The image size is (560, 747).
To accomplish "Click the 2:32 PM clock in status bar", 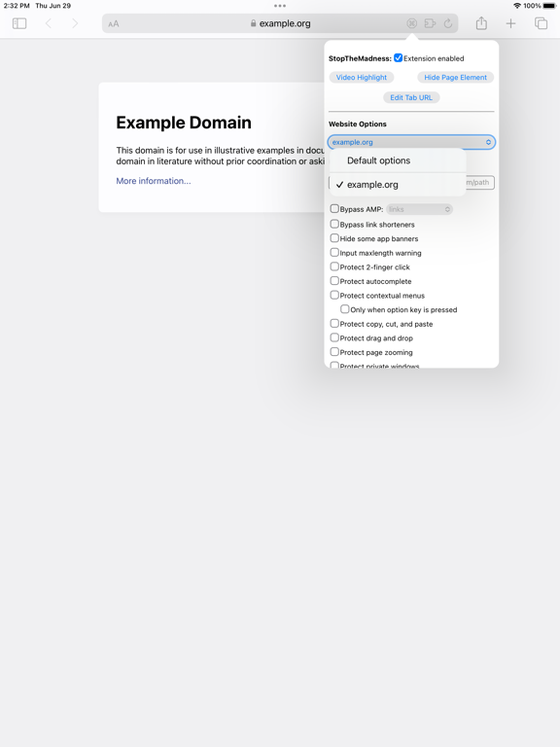I will point(17,6).
